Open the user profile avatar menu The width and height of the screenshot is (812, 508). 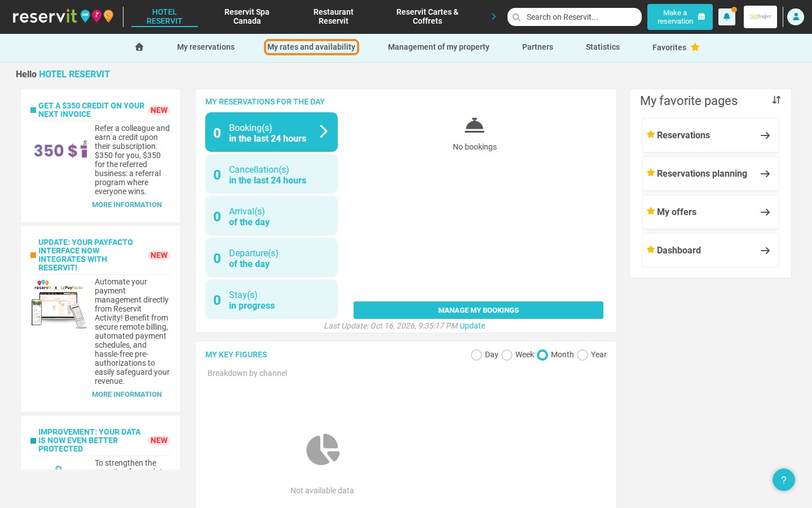point(796,17)
